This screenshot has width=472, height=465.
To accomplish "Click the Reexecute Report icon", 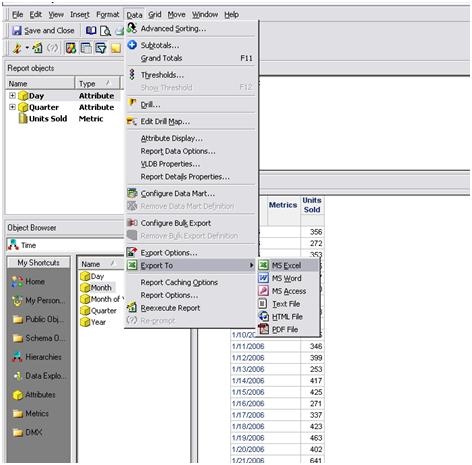I will pyautogui.click(x=132, y=308).
